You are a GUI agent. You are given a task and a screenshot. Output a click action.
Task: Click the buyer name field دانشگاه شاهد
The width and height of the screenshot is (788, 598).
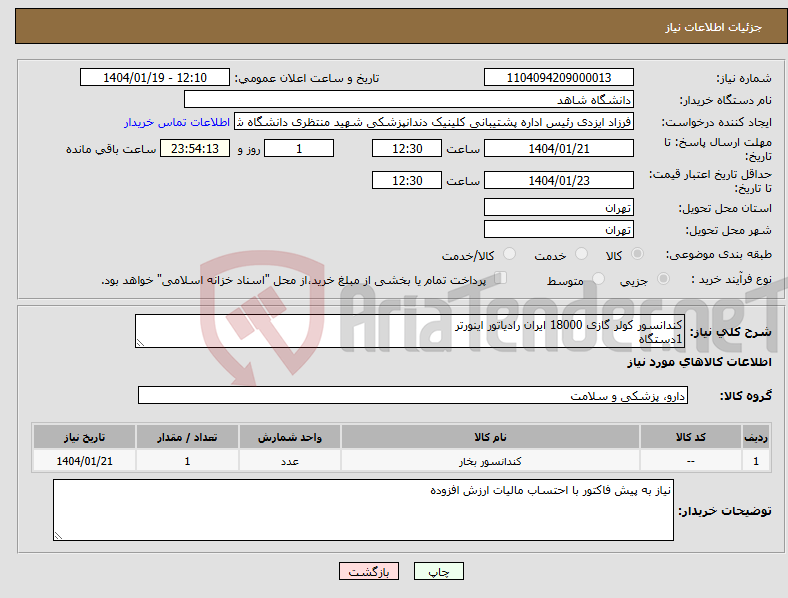pyautogui.click(x=409, y=99)
